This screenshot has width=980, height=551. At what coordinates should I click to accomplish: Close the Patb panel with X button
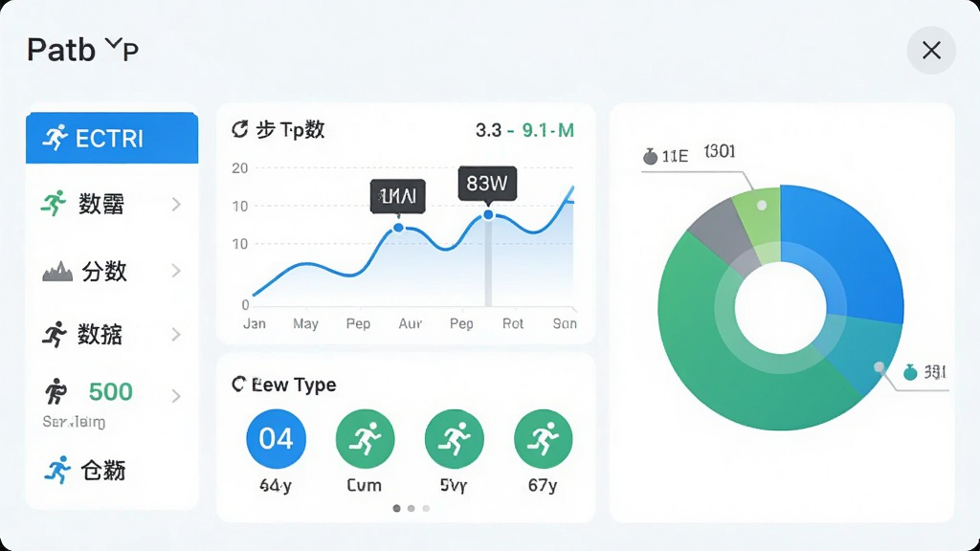[x=931, y=50]
